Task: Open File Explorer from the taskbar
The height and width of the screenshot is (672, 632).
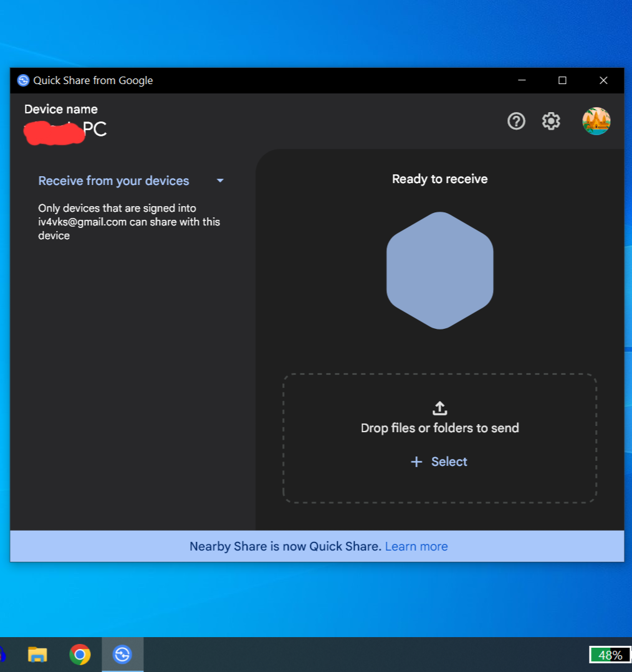Action: [37, 655]
